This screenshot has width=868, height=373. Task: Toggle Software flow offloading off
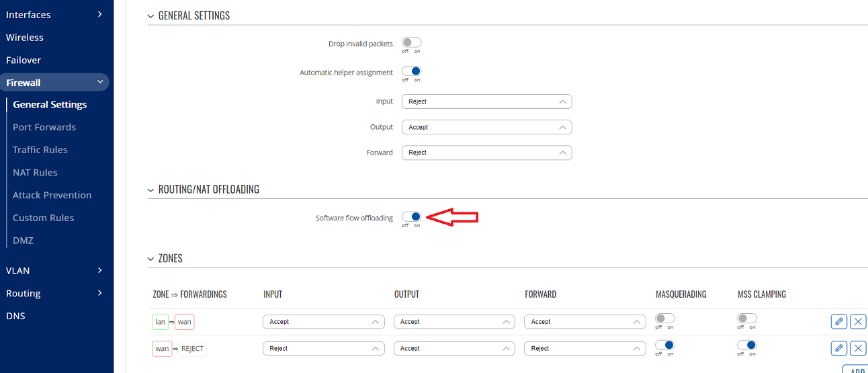(411, 216)
